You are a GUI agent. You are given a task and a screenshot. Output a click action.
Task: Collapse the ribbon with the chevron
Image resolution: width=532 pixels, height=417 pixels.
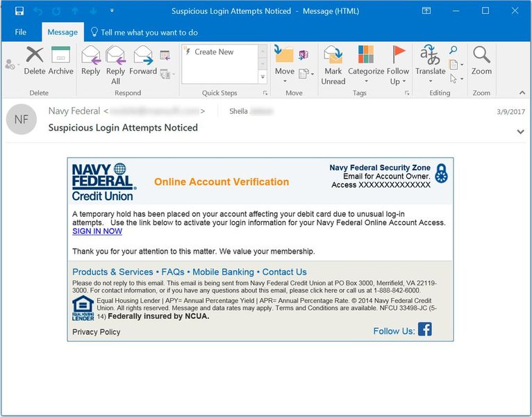522,92
